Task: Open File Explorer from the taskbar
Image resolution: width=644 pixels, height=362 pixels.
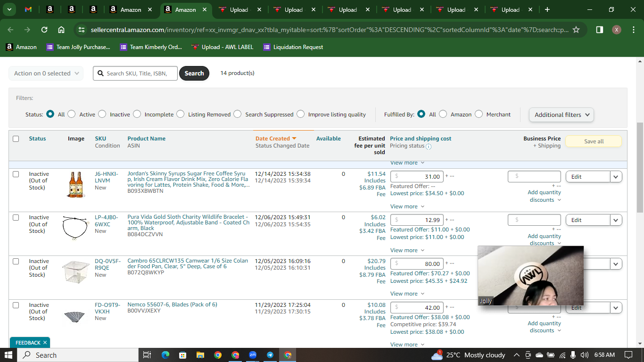Action: 200,355
